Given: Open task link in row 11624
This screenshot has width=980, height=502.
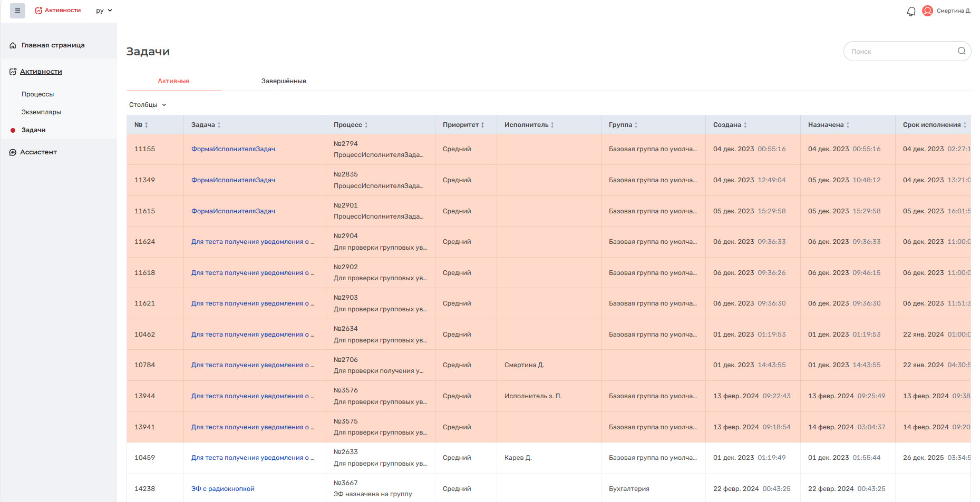Looking at the screenshot, I should [253, 242].
